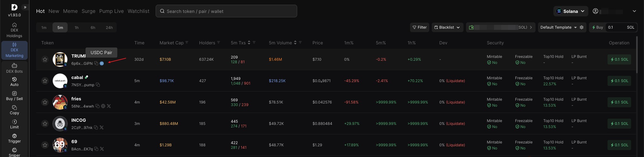Switch to the Pump Live tab

tap(111, 11)
